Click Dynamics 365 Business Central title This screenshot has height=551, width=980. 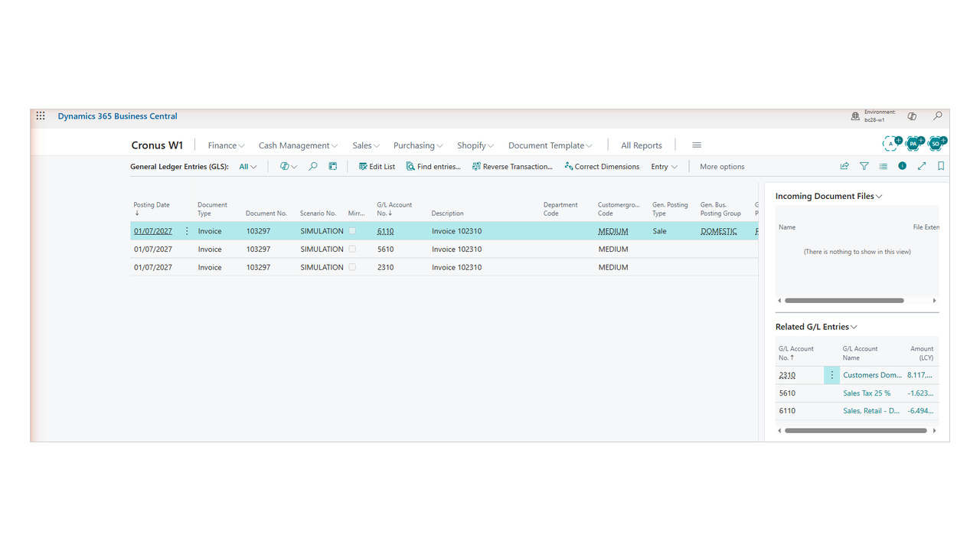[117, 116]
